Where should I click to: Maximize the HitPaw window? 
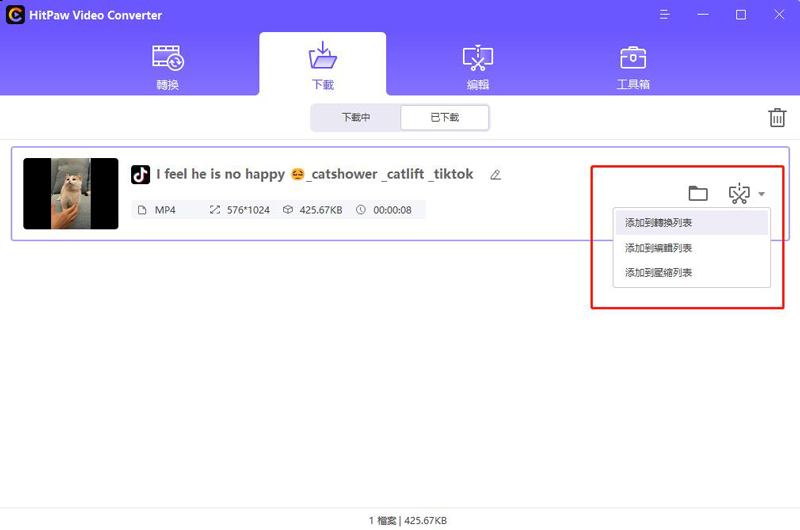coord(740,15)
